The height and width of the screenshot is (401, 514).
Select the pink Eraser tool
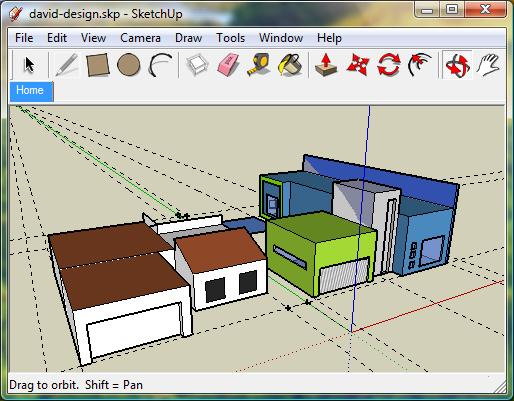tap(228, 65)
